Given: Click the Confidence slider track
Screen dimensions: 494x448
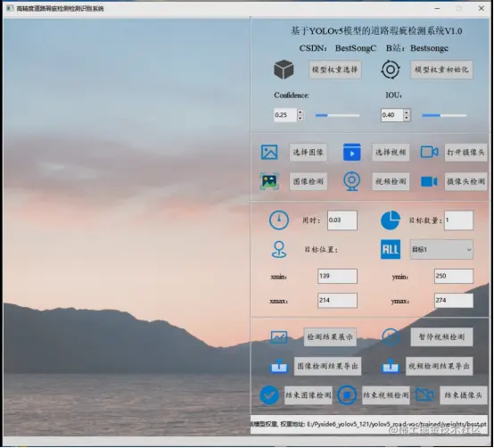Looking at the screenshot, I should (x=337, y=115).
